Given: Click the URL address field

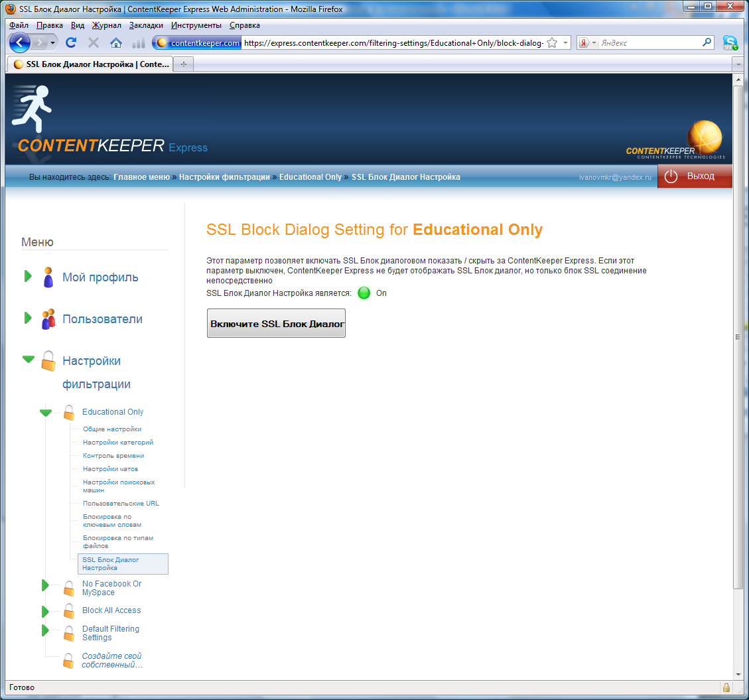Looking at the screenshot, I should click(393, 43).
